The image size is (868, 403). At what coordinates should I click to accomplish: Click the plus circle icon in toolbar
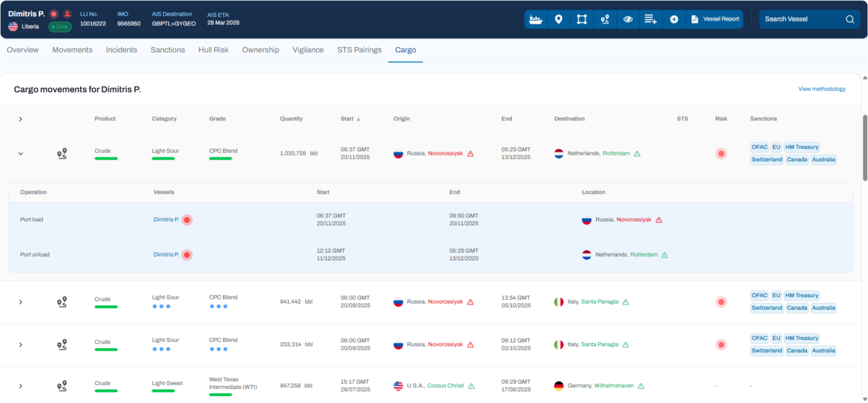(674, 19)
